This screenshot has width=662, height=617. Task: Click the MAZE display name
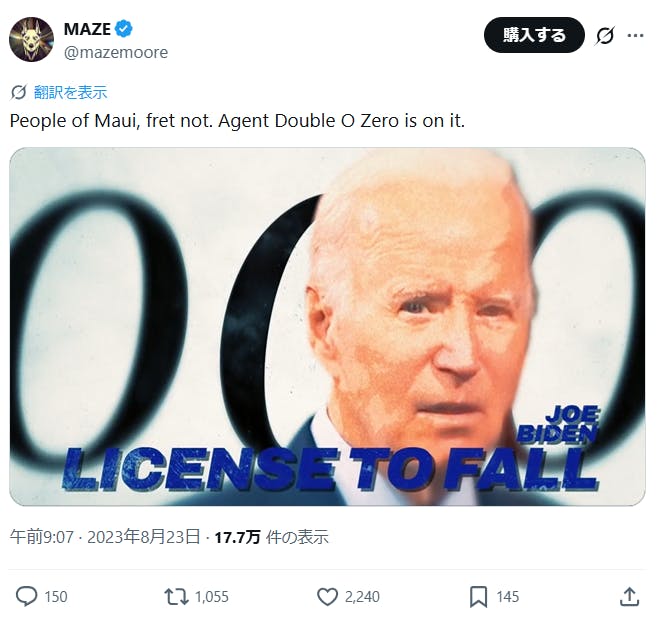[87, 29]
